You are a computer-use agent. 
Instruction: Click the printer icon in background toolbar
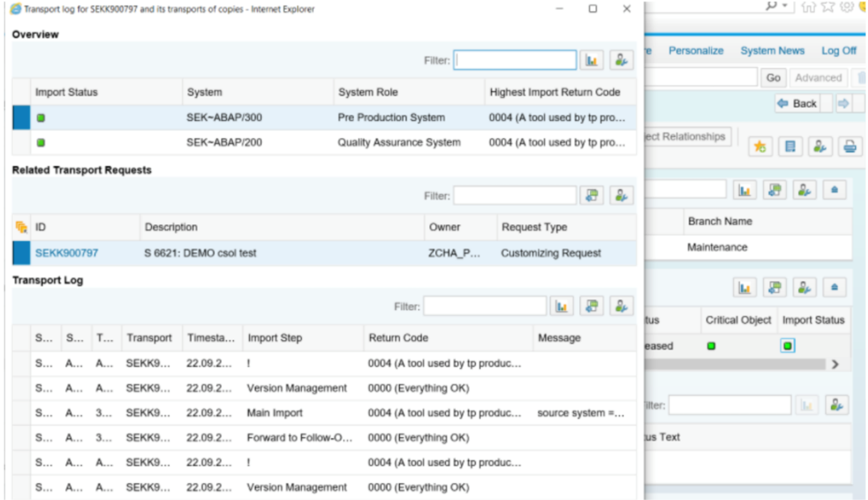849,146
